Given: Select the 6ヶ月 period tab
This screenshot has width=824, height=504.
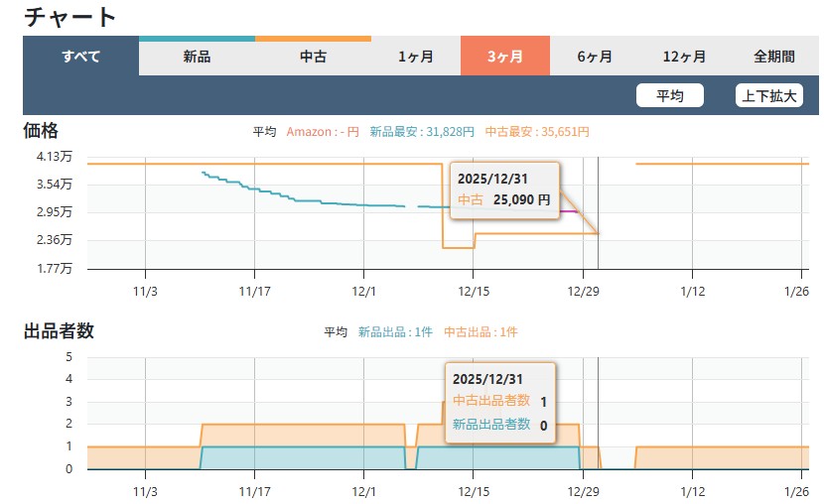Looking at the screenshot, I should [594, 57].
